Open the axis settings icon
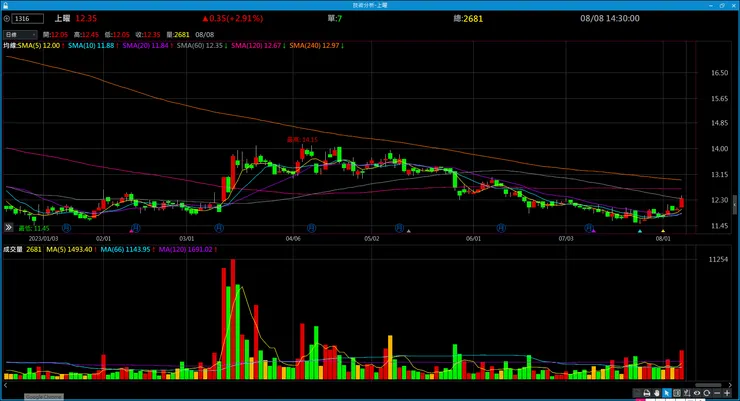 point(687,393)
